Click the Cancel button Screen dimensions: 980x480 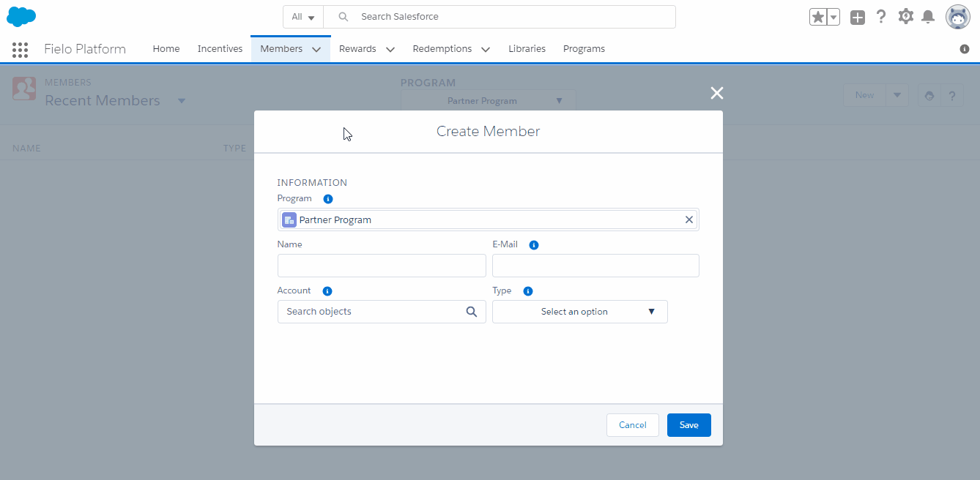click(633, 425)
